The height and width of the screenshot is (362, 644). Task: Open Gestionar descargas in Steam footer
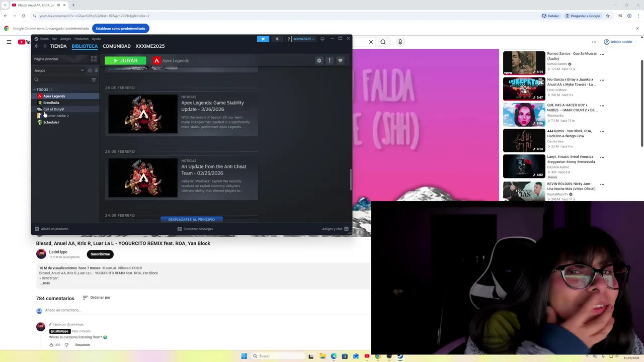pos(195,229)
